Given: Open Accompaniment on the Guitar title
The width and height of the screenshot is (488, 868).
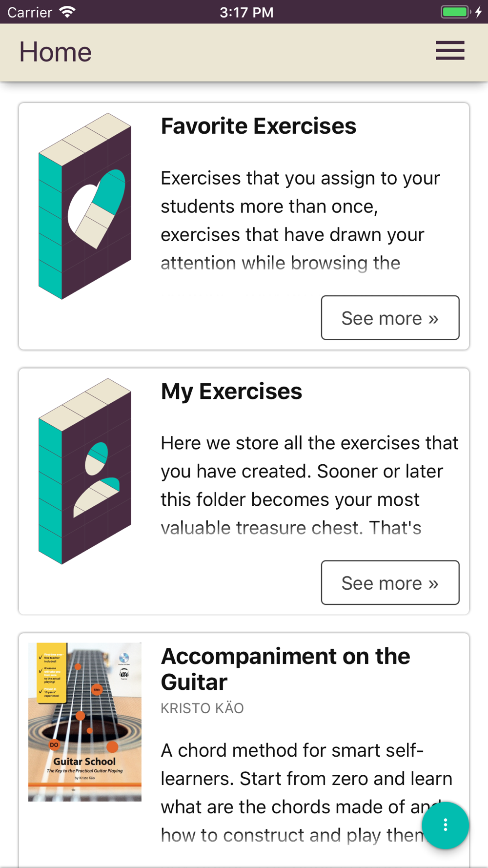Looking at the screenshot, I should point(285,669).
